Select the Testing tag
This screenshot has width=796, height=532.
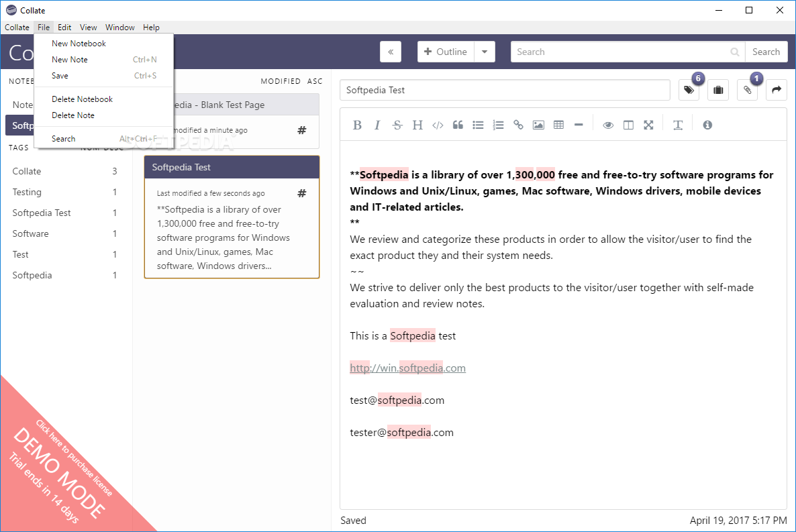click(x=65, y=192)
